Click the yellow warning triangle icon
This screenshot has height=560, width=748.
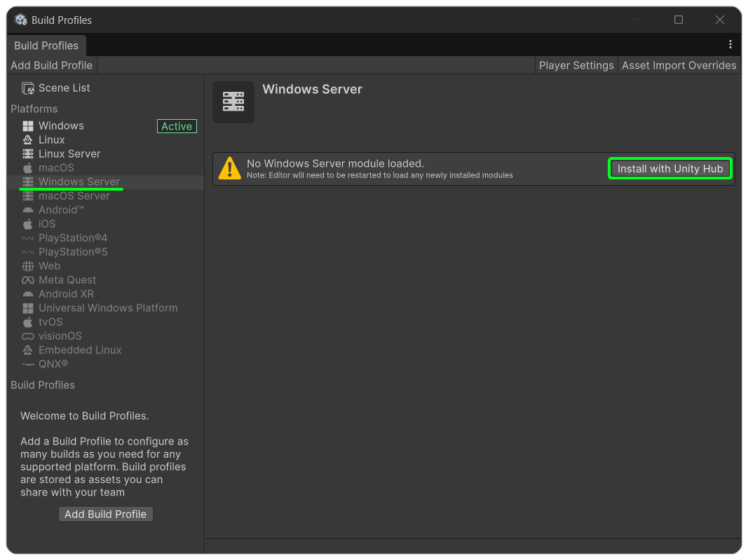point(230,169)
